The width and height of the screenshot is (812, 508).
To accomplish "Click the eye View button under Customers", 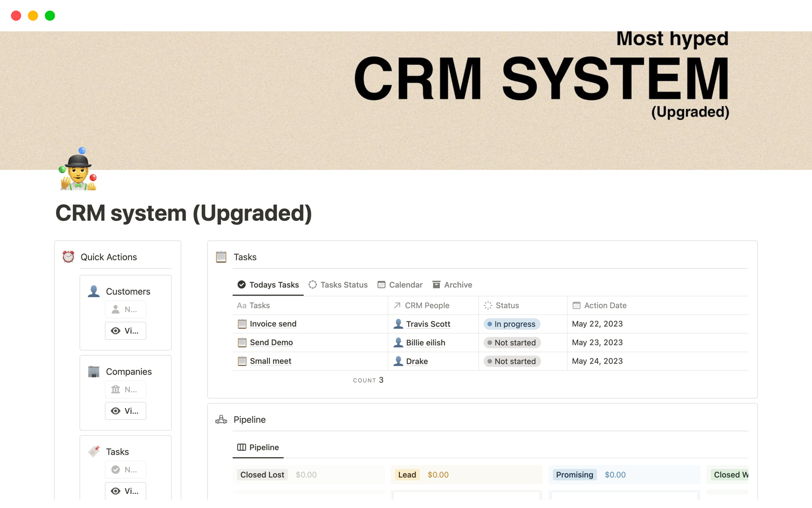I will (x=125, y=331).
